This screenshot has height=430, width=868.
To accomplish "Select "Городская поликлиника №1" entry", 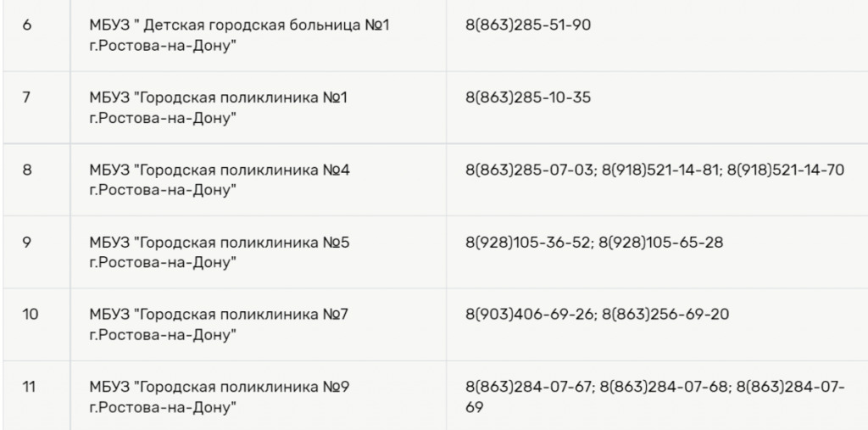I will (220, 107).
